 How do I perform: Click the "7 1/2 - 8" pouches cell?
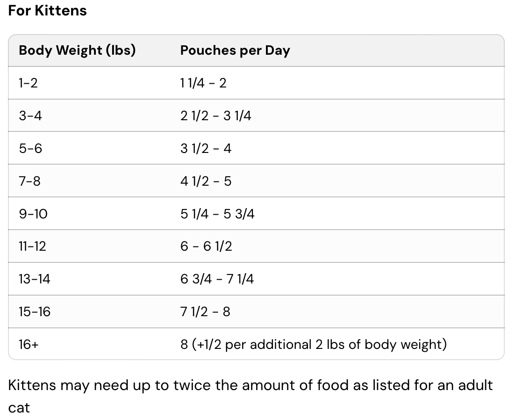(205, 311)
